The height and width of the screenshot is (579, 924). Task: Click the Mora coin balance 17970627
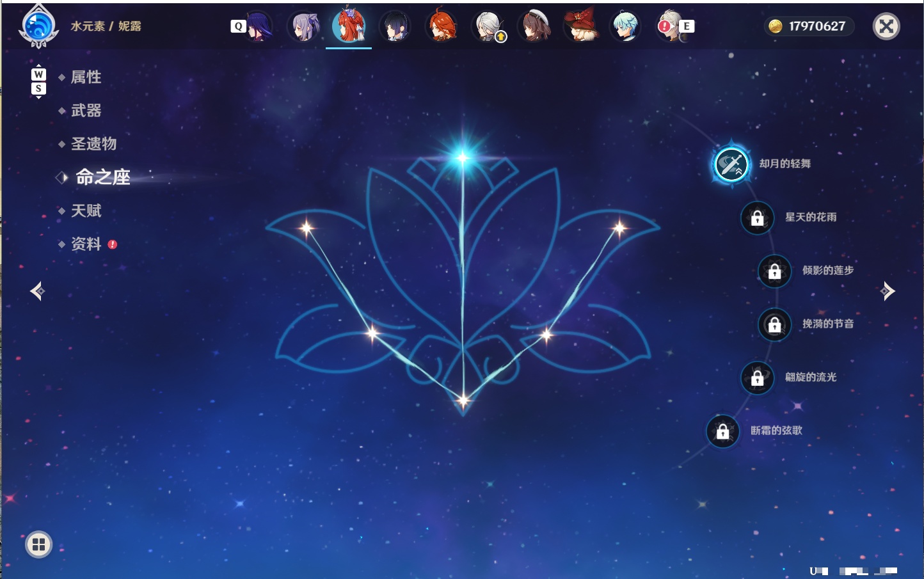point(809,26)
